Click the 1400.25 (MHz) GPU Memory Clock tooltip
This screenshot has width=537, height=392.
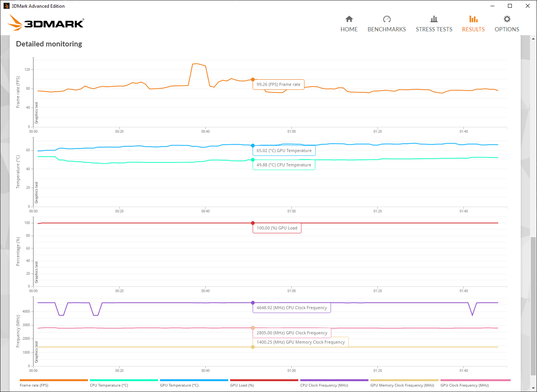pyautogui.click(x=301, y=342)
